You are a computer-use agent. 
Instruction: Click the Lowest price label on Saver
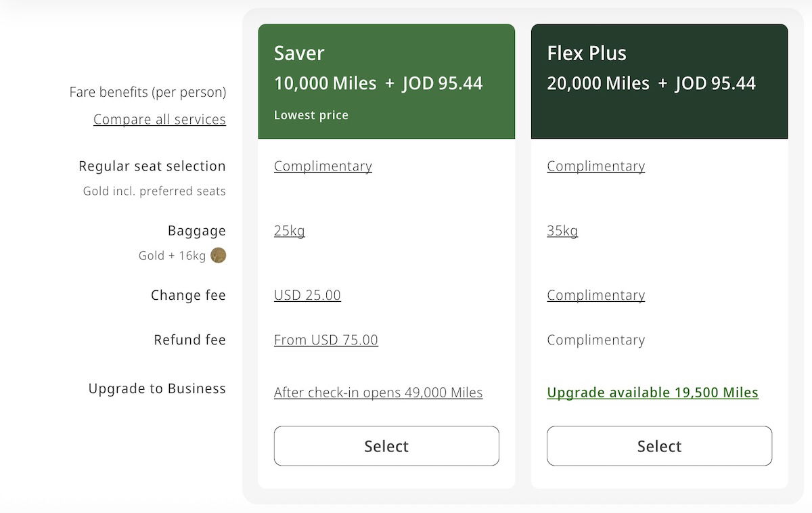311,115
